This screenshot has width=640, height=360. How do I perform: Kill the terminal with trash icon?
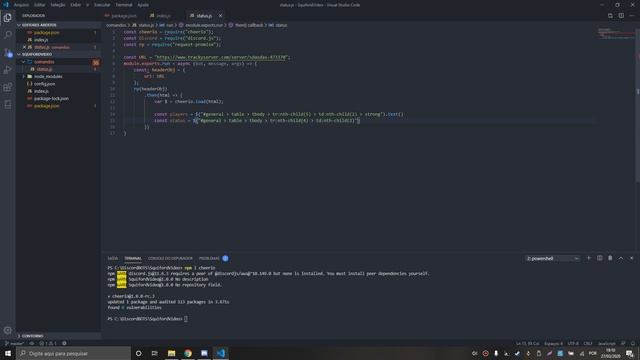[x=610, y=258]
